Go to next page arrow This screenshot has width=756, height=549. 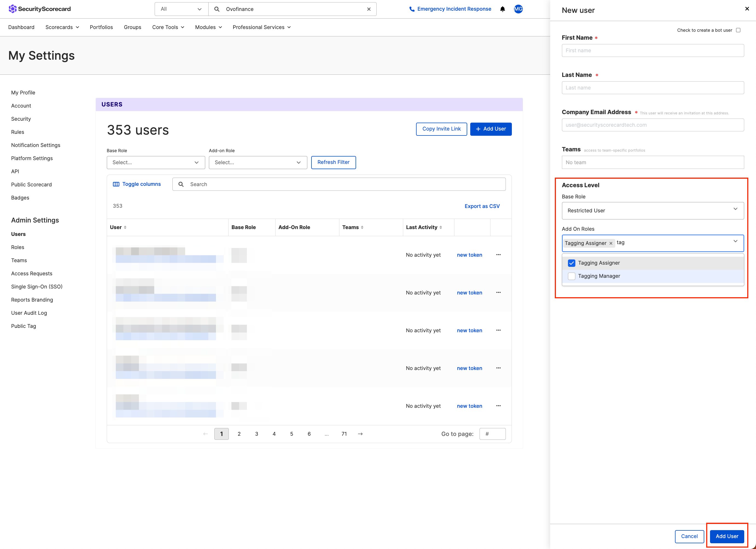360,434
